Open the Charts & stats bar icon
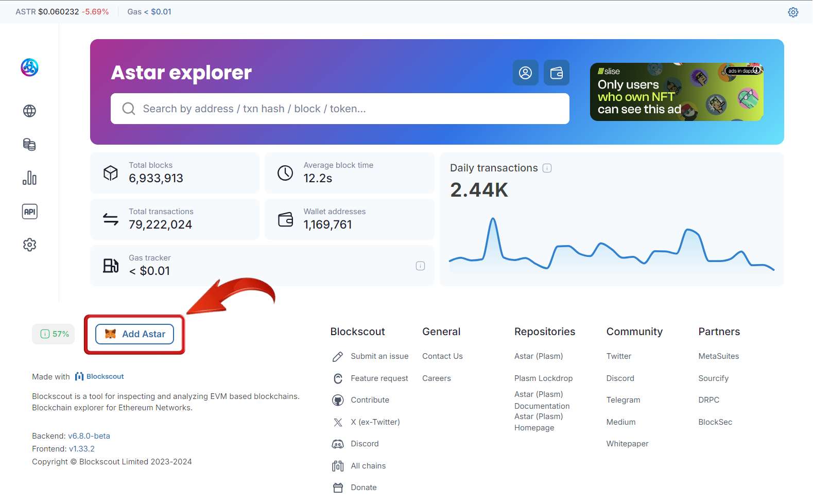Image resolution: width=813 pixels, height=504 pixels. (29, 178)
